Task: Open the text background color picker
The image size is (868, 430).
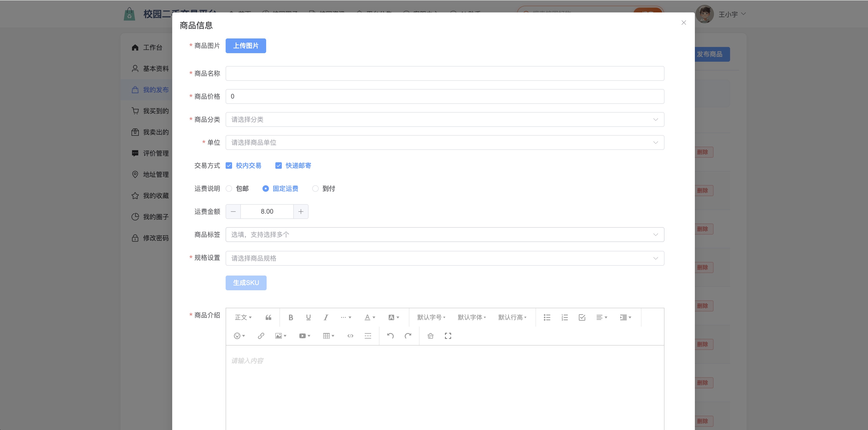Action: pos(394,317)
